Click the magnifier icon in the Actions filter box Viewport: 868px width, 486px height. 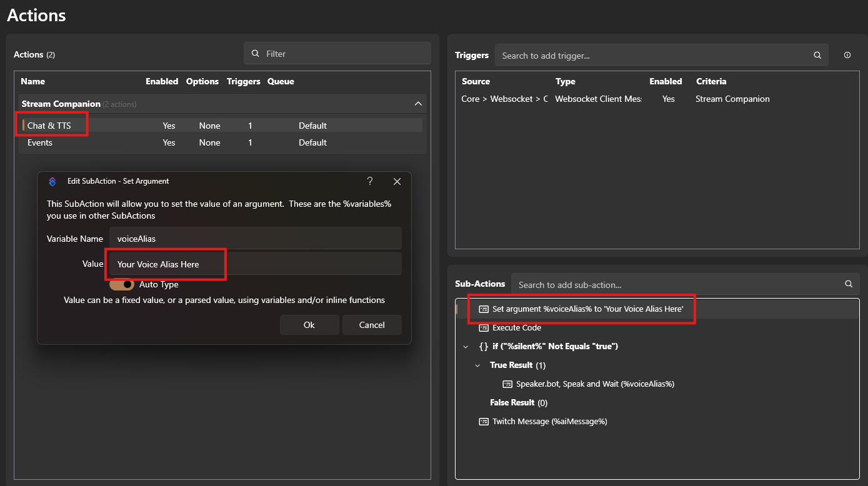254,52
